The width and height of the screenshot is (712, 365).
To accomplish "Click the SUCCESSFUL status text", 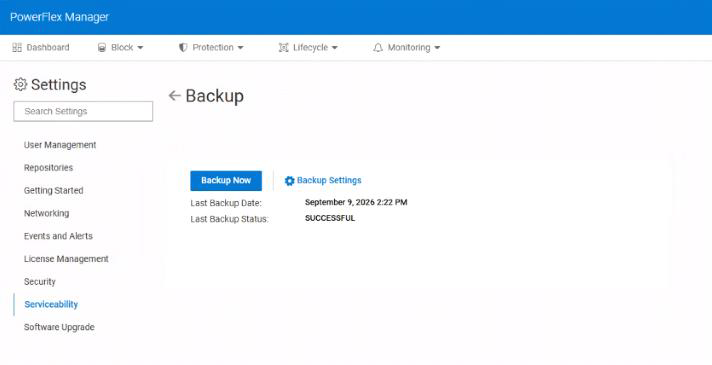I will coord(330,218).
